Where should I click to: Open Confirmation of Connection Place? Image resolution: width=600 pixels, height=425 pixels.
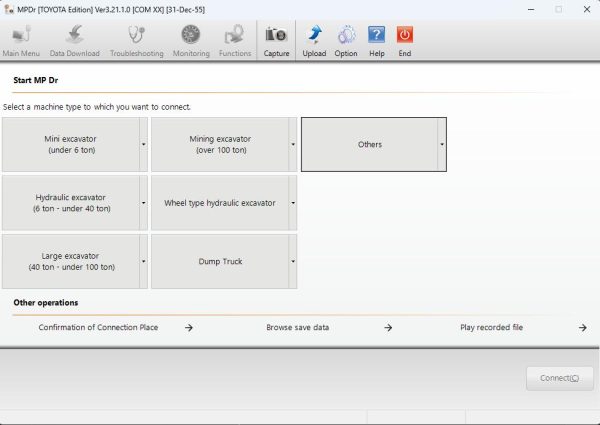click(98, 327)
